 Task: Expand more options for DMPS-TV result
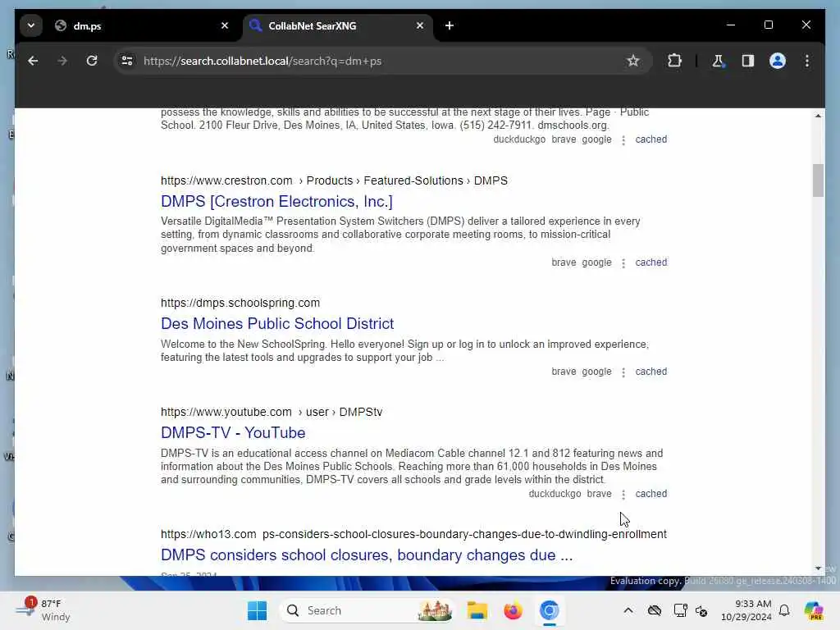pos(623,495)
